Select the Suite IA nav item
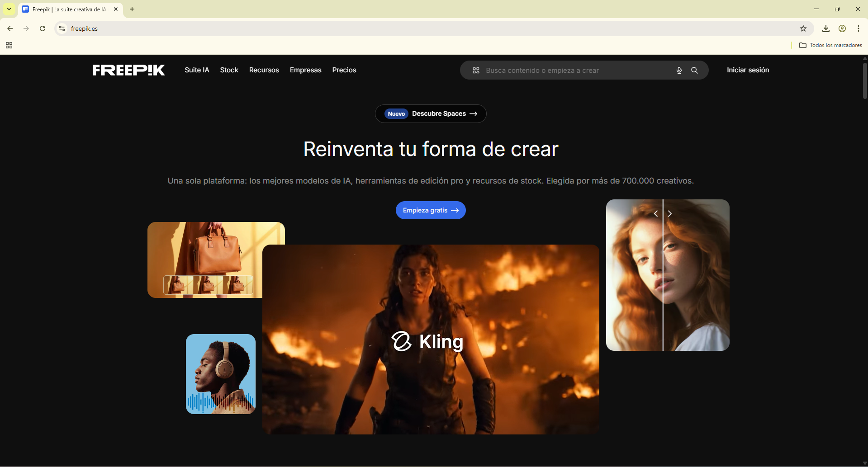 coord(196,70)
